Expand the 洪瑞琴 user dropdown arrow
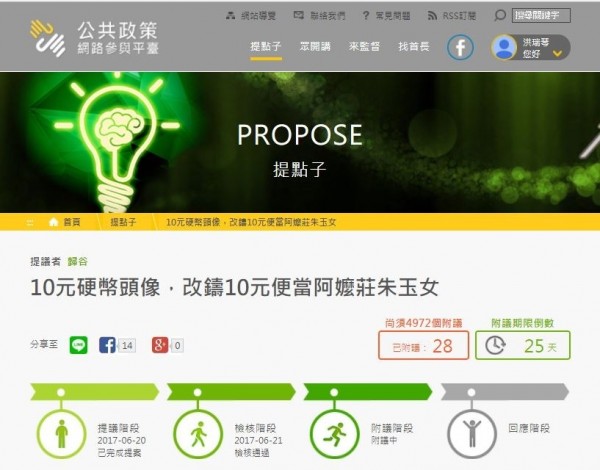This screenshot has width=600, height=470. pos(558,54)
